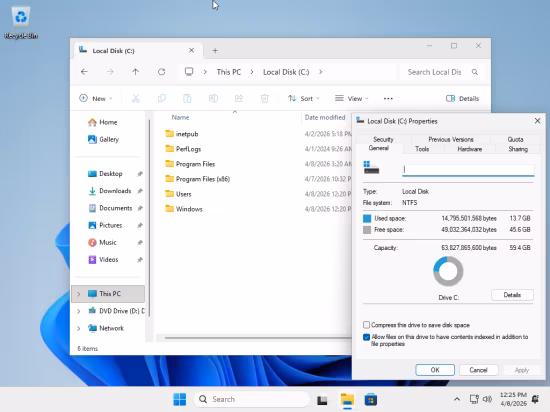Viewport: 550px width, 412px height.
Task: Focus the Search Local Disk box
Action: coord(443,72)
